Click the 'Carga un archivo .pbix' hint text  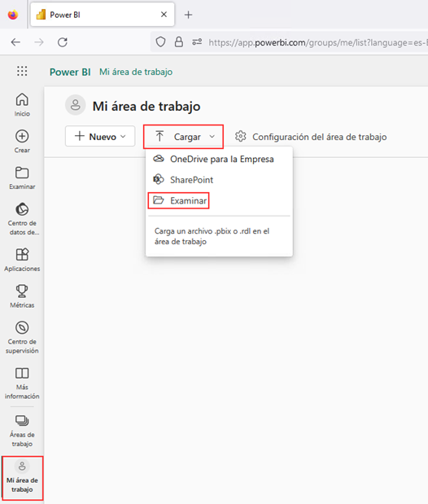coord(212,236)
